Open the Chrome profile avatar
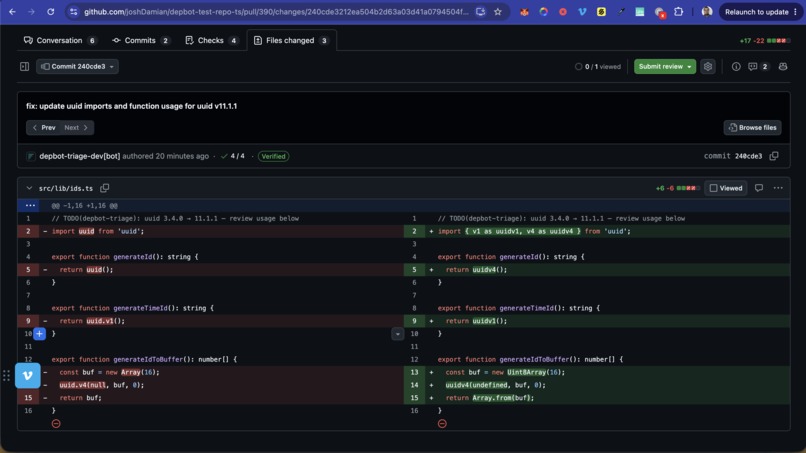This screenshot has height=453, width=806. pos(707,12)
